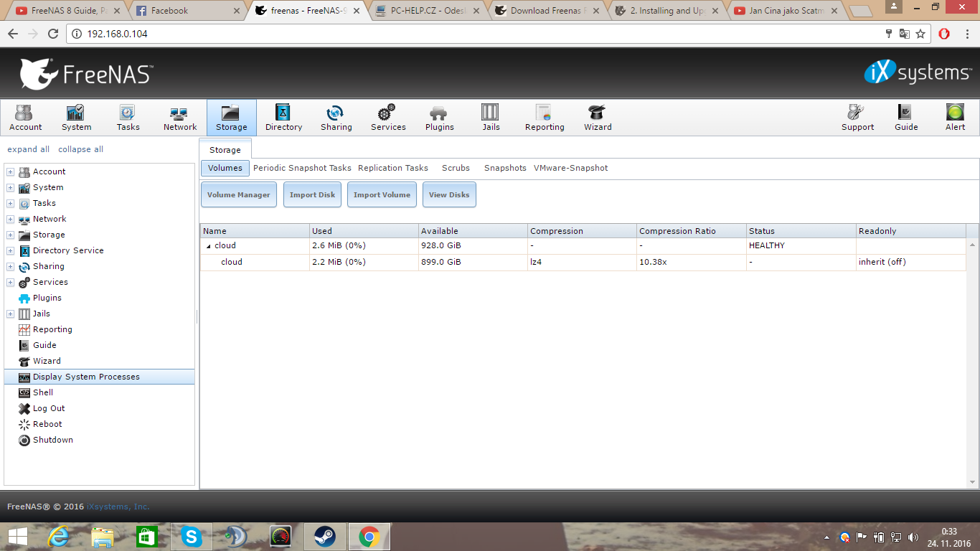Expand the Tasks tree node
Viewport: 980px width, 551px height.
[10, 204]
